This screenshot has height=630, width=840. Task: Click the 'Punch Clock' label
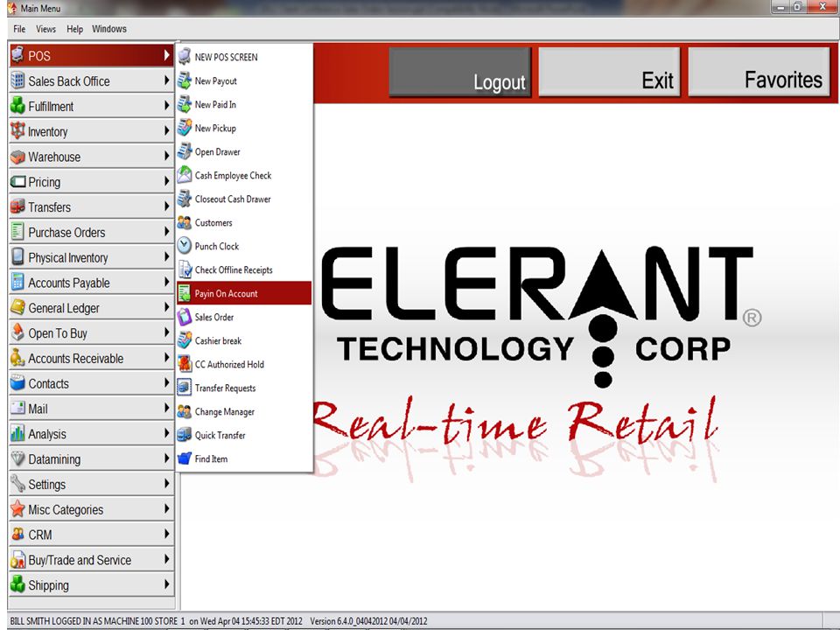[x=217, y=247]
